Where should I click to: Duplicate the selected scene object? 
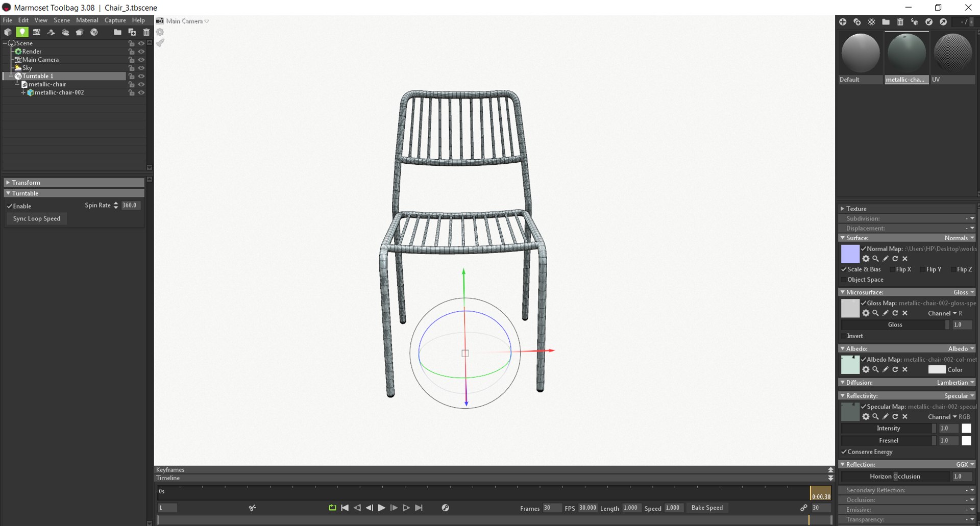click(x=132, y=32)
